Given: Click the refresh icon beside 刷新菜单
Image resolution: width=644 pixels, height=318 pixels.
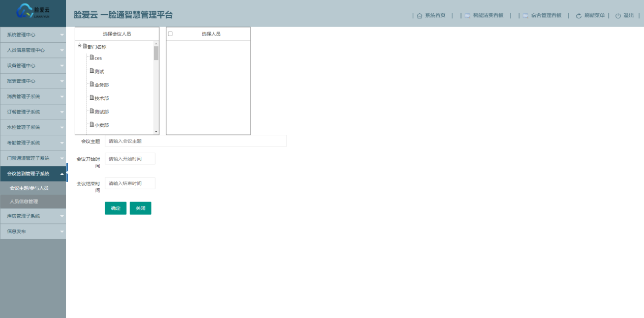Looking at the screenshot, I should coord(578,16).
